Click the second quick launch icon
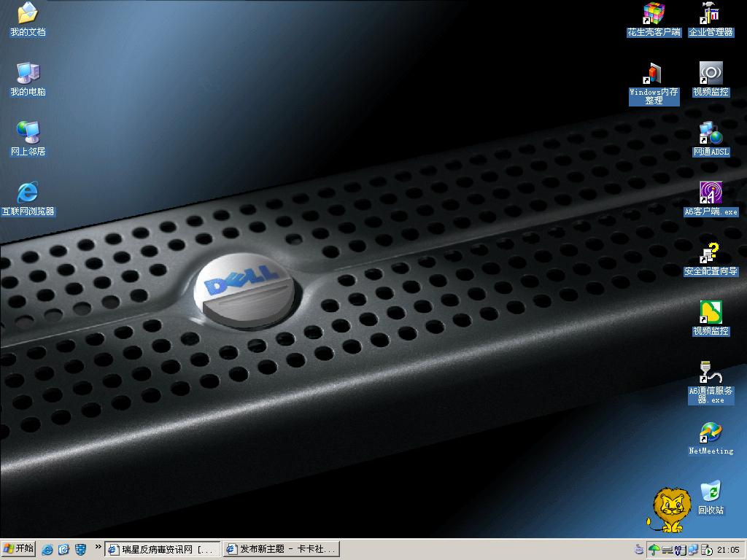 coord(64,550)
